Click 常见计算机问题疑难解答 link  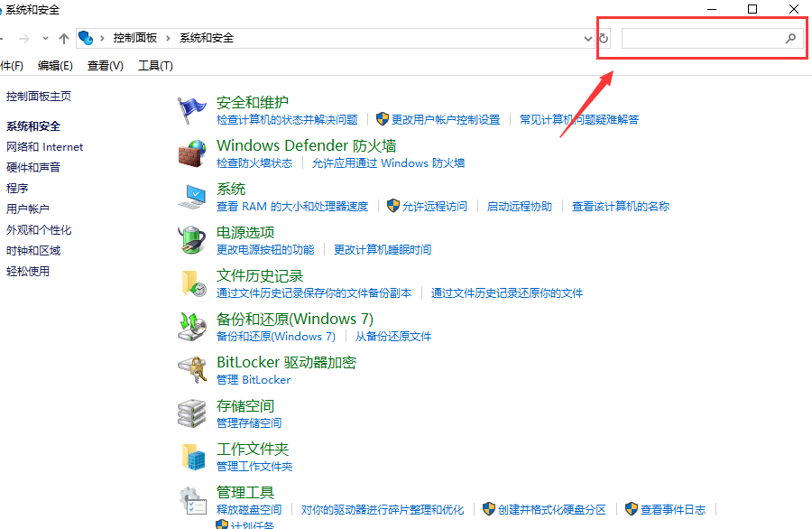(x=579, y=120)
